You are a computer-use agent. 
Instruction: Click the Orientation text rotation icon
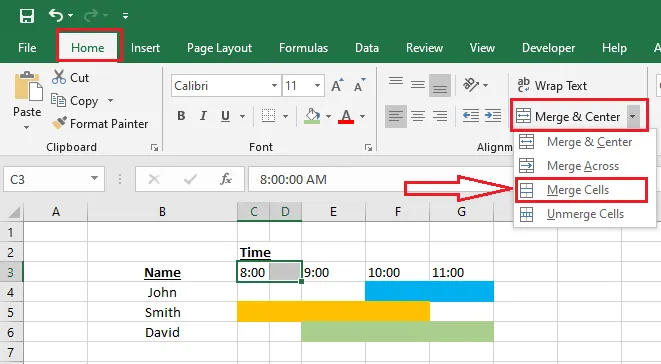click(x=471, y=85)
